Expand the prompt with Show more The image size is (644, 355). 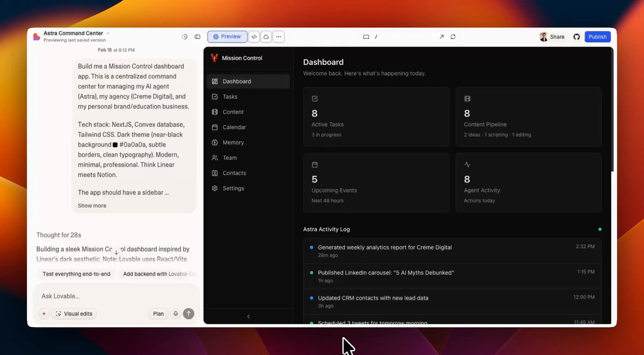[x=92, y=206]
